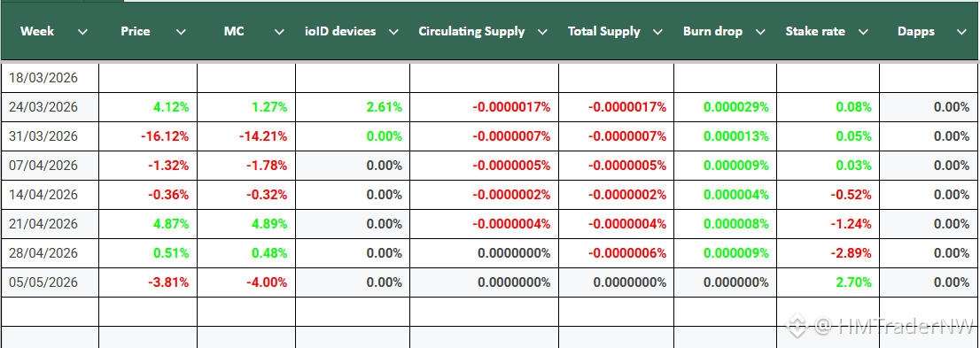Open the Total Supply column dropdown

coord(657,32)
